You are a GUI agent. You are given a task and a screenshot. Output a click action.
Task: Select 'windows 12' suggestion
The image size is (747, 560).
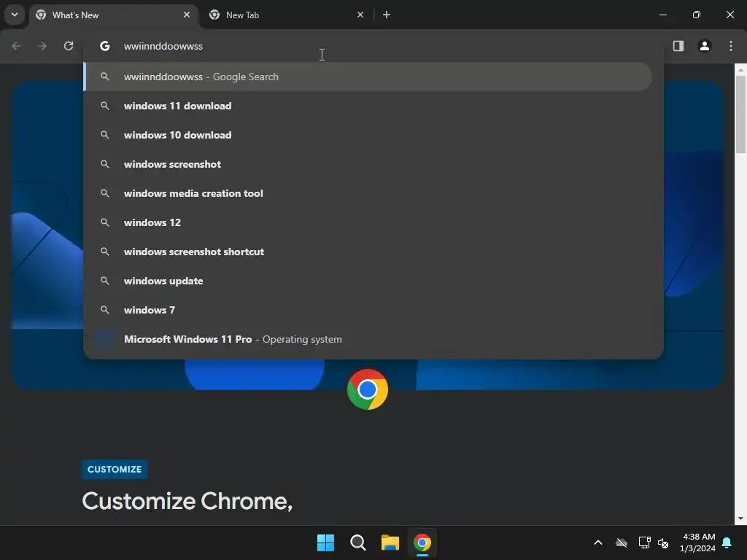(x=368, y=222)
